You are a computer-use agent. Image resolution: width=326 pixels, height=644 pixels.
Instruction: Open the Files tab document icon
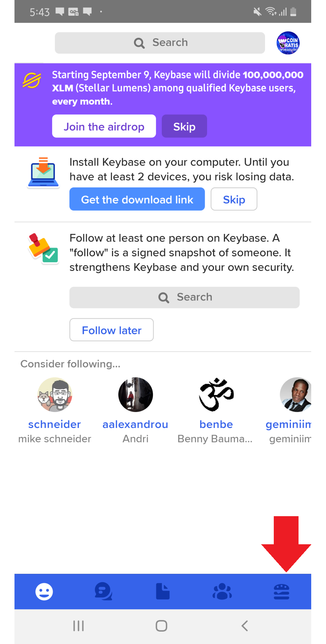(163, 591)
